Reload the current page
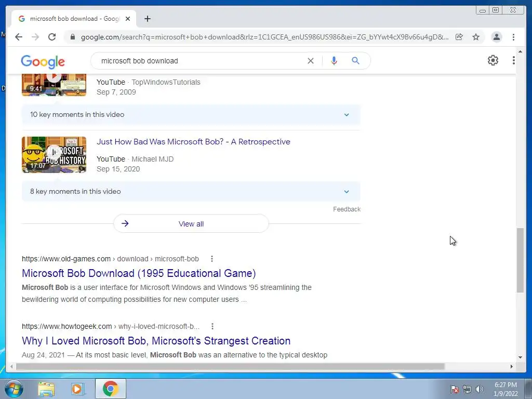 (x=52, y=37)
